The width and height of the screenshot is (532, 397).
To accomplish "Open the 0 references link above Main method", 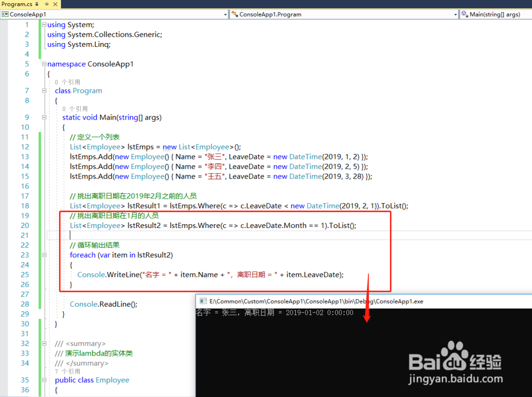I will 75,109.
